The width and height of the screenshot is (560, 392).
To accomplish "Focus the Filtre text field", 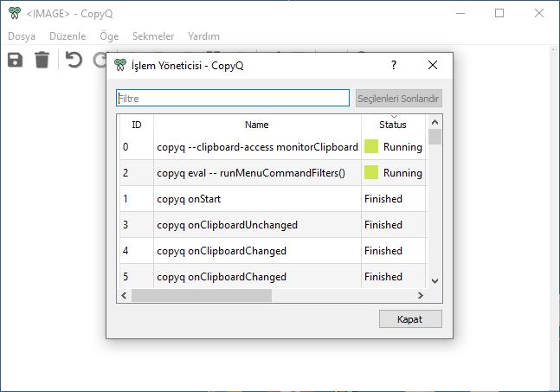I will pyautogui.click(x=233, y=98).
